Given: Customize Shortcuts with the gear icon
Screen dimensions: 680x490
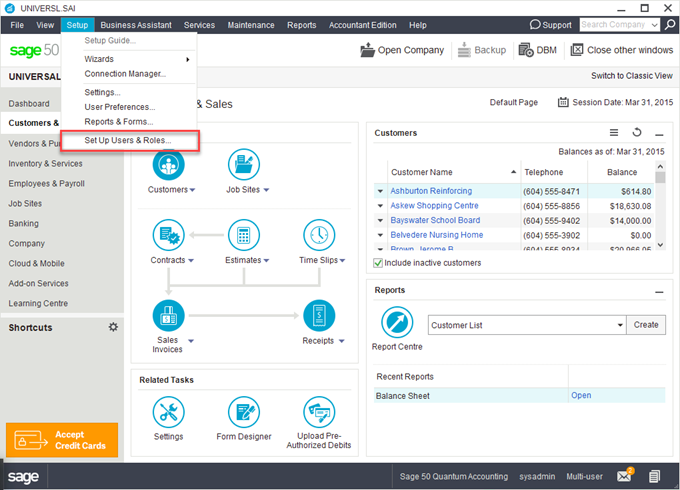Looking at the screenshot, I should pyautogui.click(x=113, y=327).
